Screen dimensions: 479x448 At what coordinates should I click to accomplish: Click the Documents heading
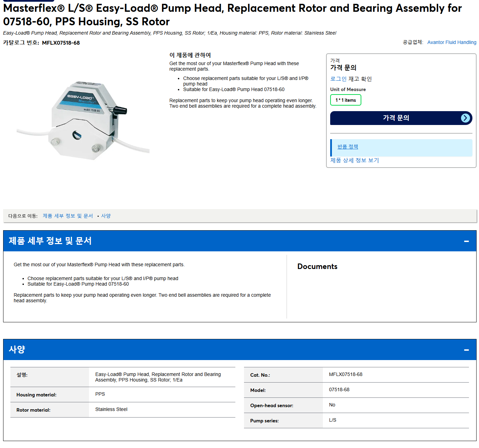(317, 267)
